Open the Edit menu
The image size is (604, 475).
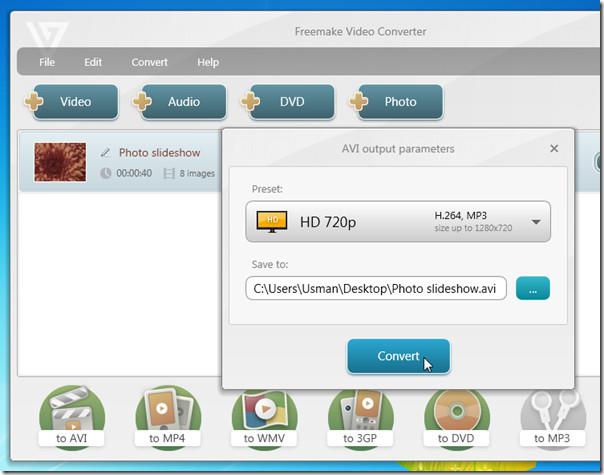tap(93, 62)
